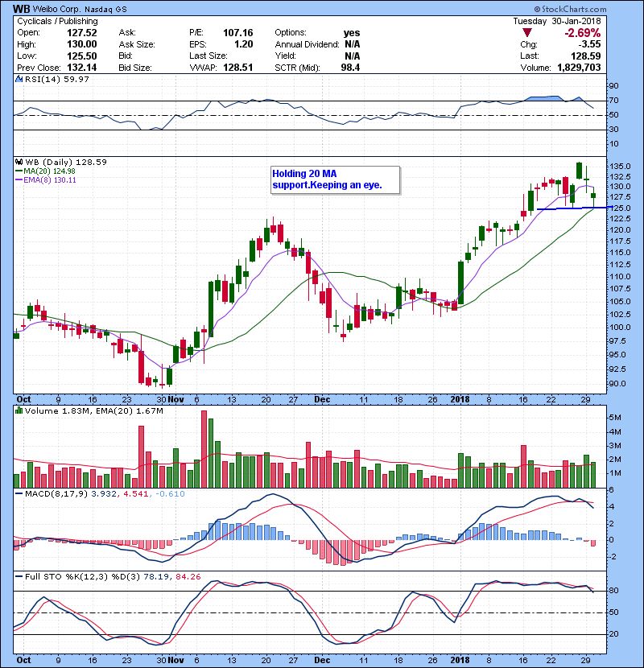Click the 100.0 price axis label

(619, 328)
